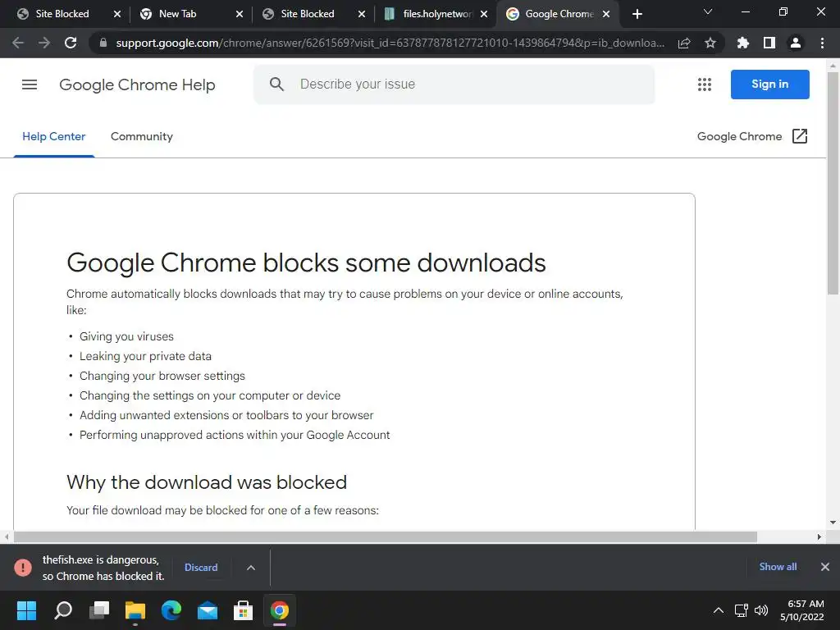The width and height of the screenshot is (840, 630).
Task: Open network icon in system tray
Action: click(x=742, y=610)
